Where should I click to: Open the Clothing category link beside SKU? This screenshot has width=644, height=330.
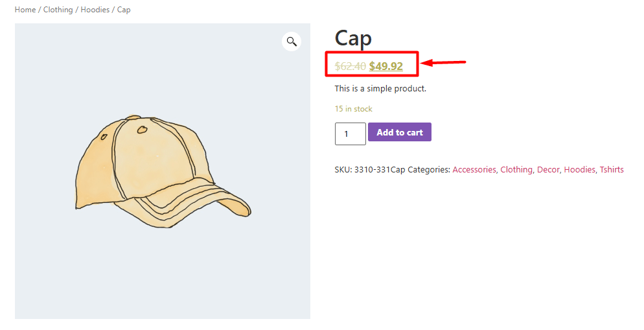(516, 170)
